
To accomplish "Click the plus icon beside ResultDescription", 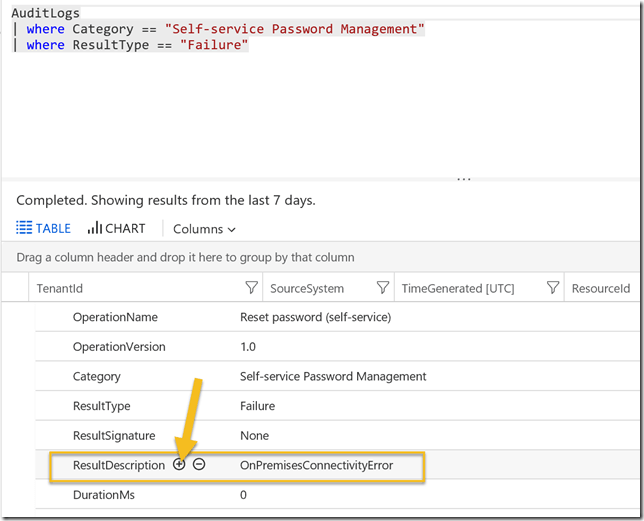I will pos(179,465).
